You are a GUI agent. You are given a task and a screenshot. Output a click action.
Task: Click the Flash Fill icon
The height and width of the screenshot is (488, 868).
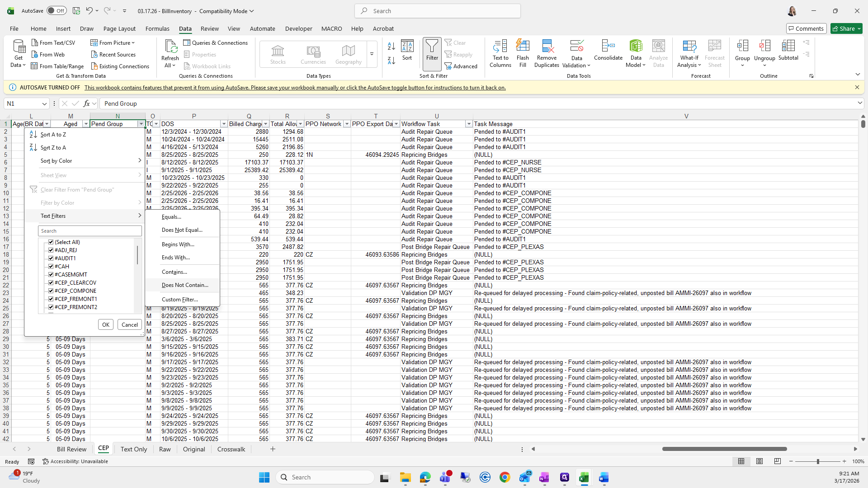[523, 53]
